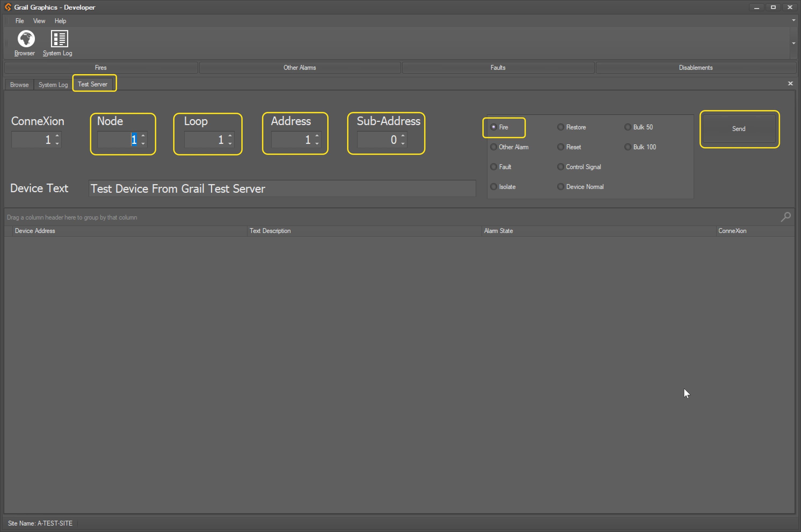Select the Isolate alarm state

click(x=494, y=186)
